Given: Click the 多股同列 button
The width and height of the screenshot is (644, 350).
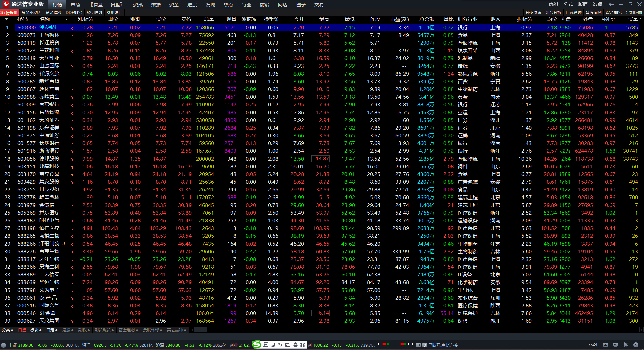Looking at the screenshot, I should pyautogui.click(x=594, y=13).
